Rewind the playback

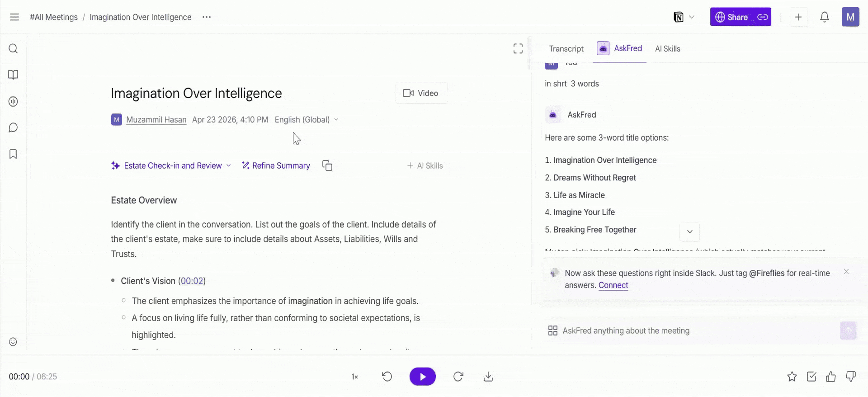[x=387, y=377]
